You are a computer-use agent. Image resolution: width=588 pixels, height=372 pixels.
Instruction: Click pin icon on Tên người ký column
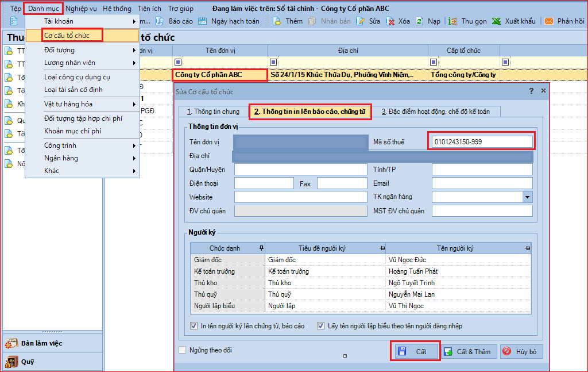(527, 248)
